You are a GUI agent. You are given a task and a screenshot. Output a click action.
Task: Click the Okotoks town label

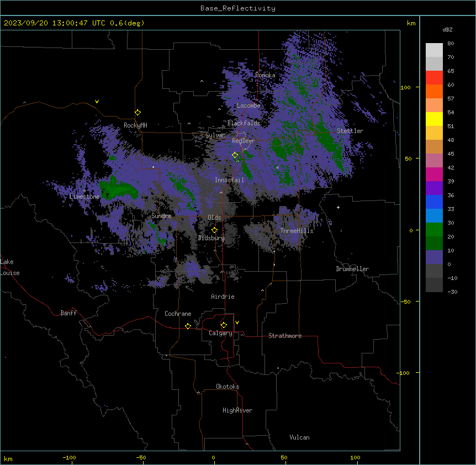[x=228, y=387]
